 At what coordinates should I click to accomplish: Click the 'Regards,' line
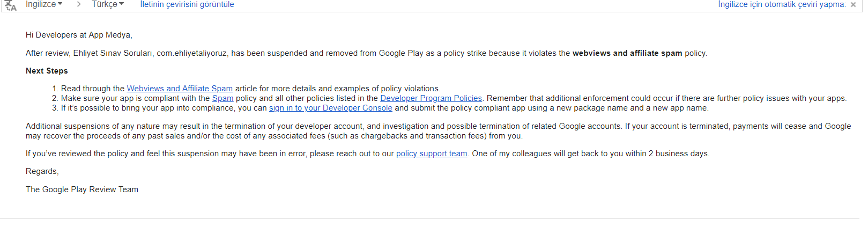42,171
